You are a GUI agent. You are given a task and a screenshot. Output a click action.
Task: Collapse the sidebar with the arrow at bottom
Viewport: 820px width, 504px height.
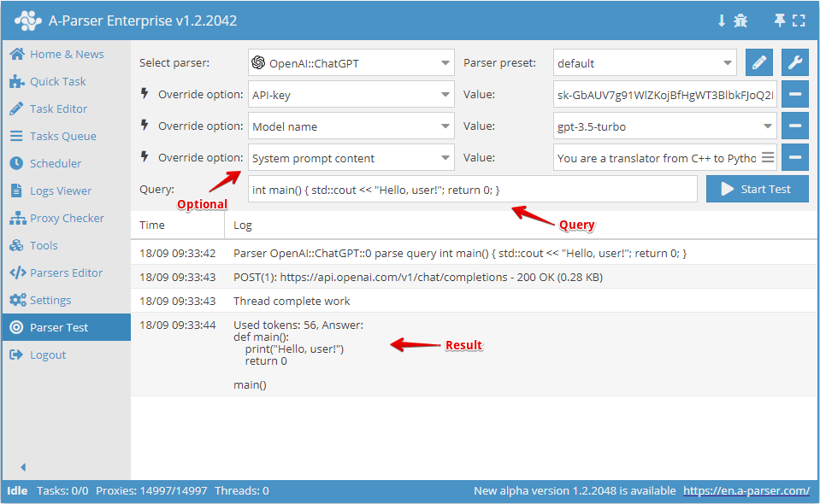22,467
